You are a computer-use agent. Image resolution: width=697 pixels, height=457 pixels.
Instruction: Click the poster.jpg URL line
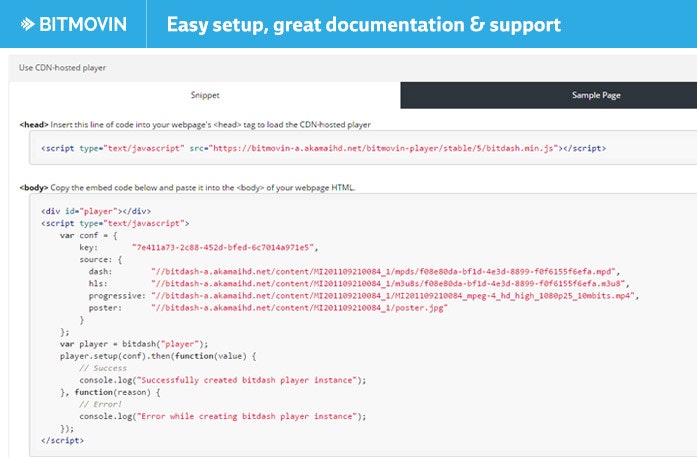pos(299,308)
